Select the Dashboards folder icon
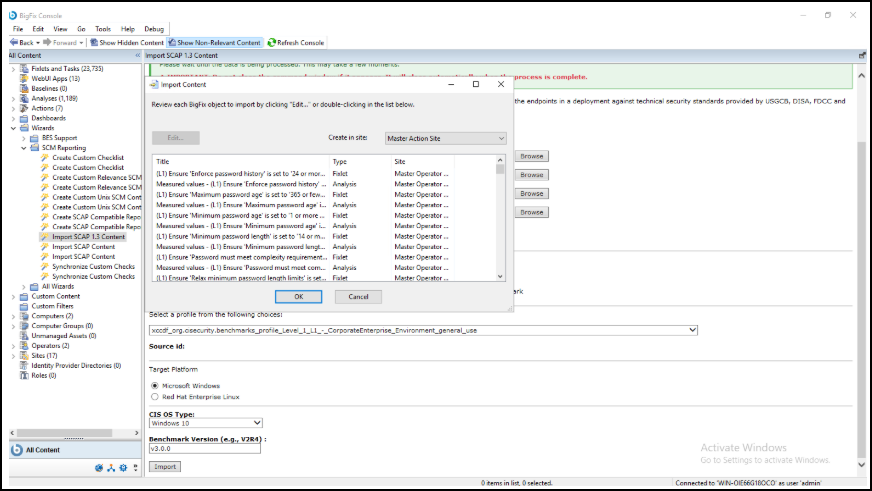Image resolution: width=872 pixels, height=491 pixels. coord(24,118)
